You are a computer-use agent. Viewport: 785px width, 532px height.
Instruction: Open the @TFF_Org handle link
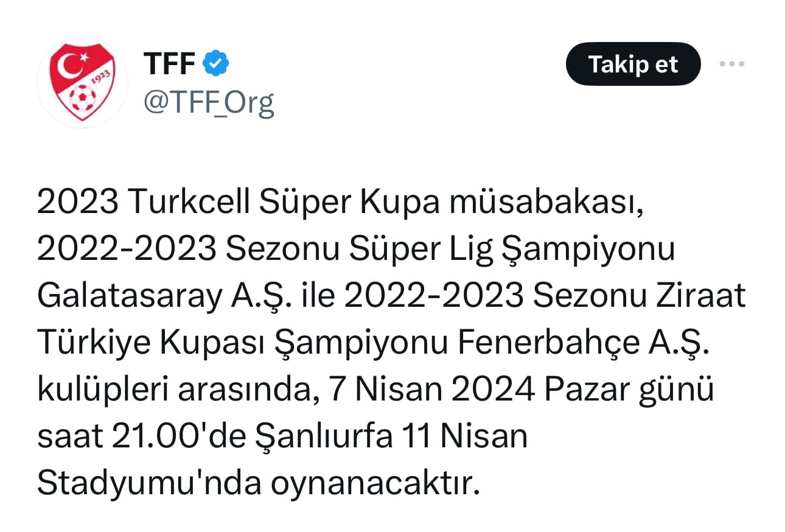[209, 103]
